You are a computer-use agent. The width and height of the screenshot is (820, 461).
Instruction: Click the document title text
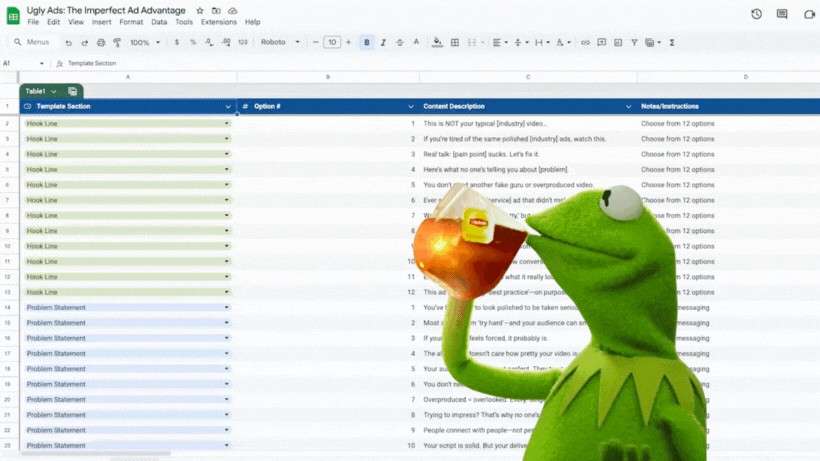106,10
